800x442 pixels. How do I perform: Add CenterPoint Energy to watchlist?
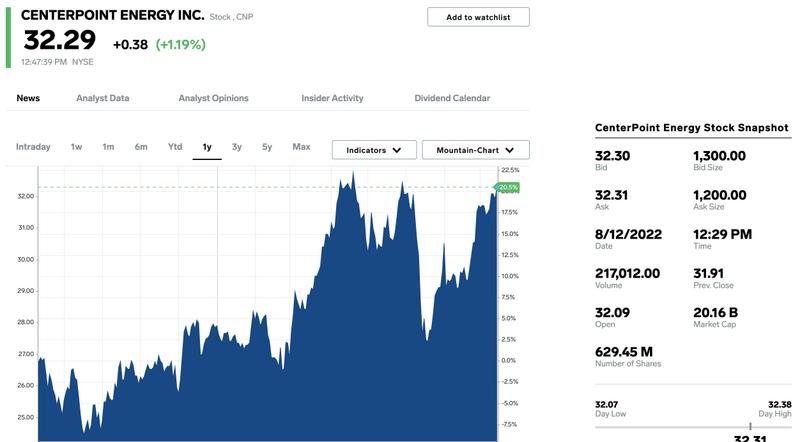pos(478,17)
